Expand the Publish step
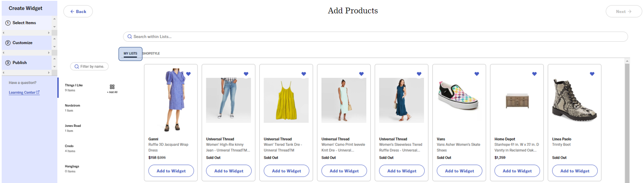Viewport: 644px width, 183px height. 19,62
